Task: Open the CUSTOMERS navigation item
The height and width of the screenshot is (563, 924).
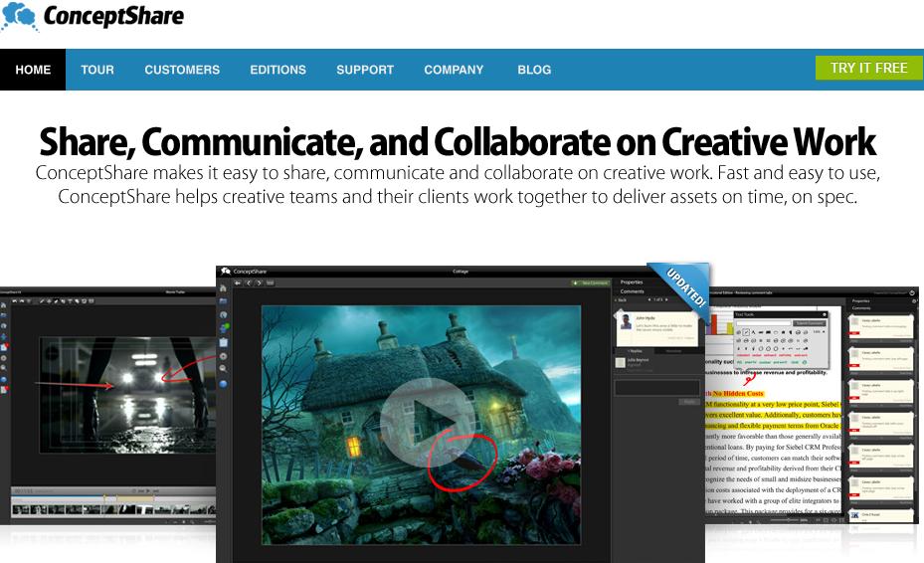Action: [x=182, y=70]
